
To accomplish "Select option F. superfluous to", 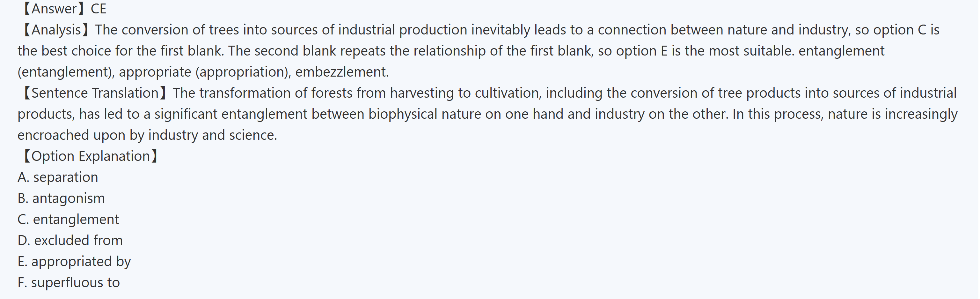I will coord(69,283).
